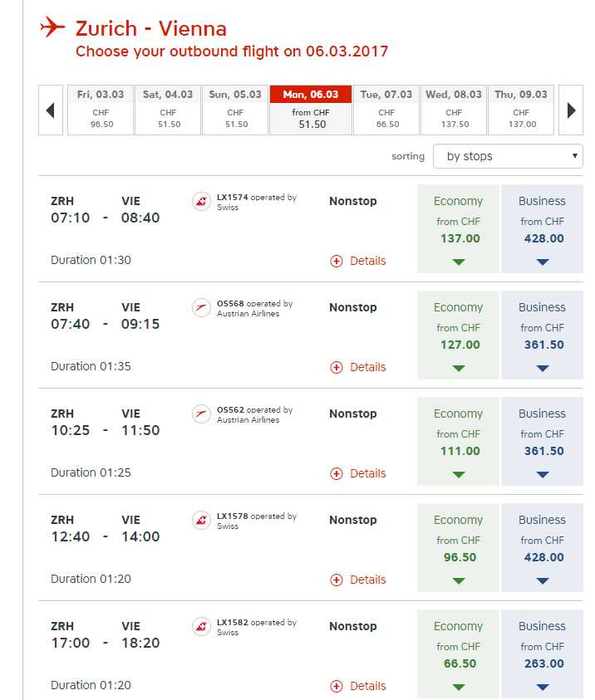
Task: Click the Austrian Airlines logo for OS568
Action: 201,308
